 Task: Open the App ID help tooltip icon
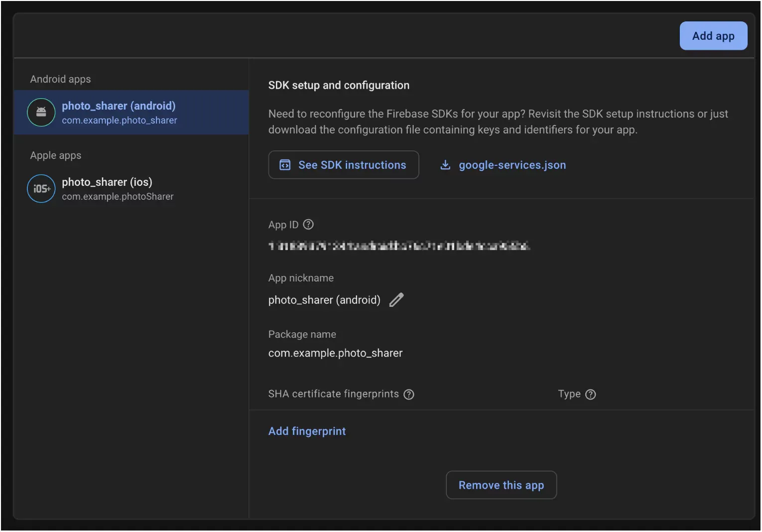coord(308,225)
